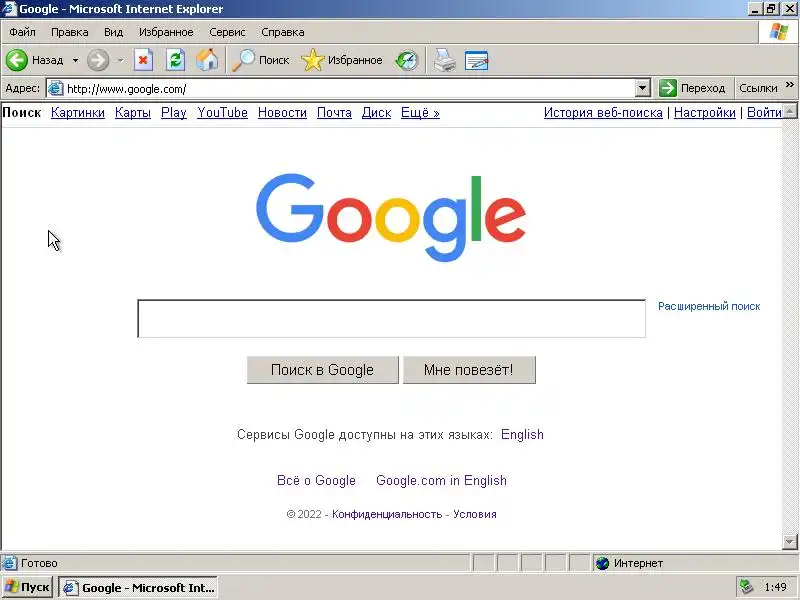Open Избранное star toolbar button
This screenshot has width=800, height=600.
point(342,60)
